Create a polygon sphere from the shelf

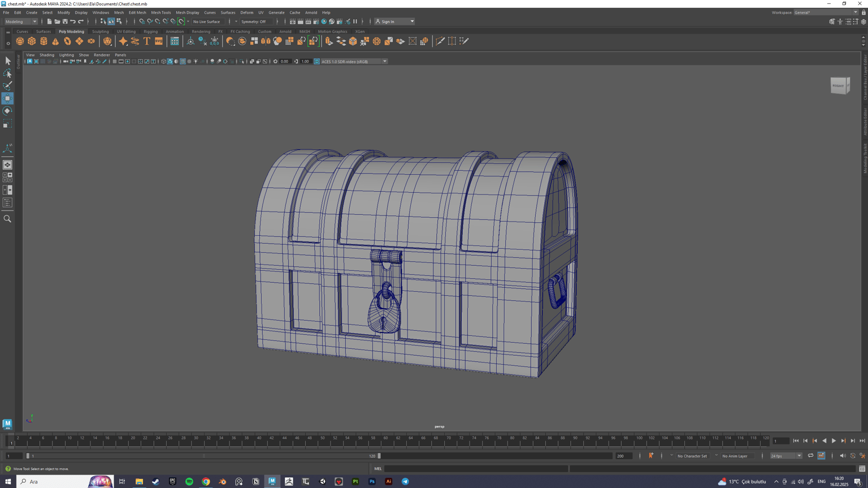pyautogui.click(x=20, y=41)
